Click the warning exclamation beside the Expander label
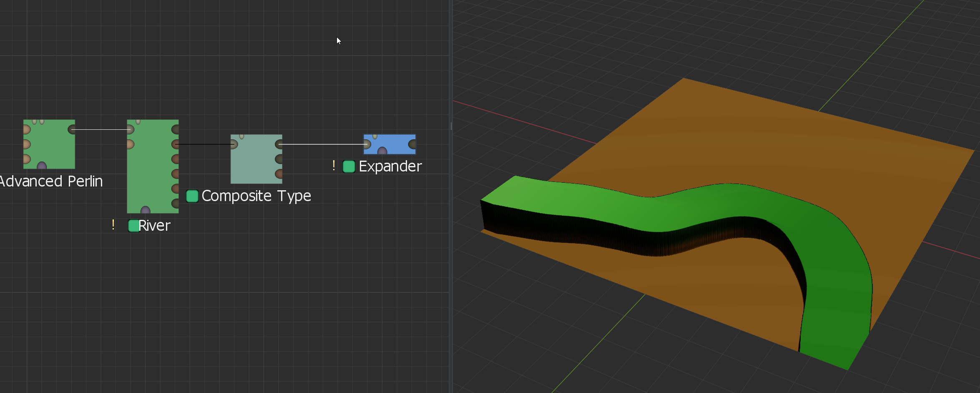980x393 pixels. [x=334, y=166]
